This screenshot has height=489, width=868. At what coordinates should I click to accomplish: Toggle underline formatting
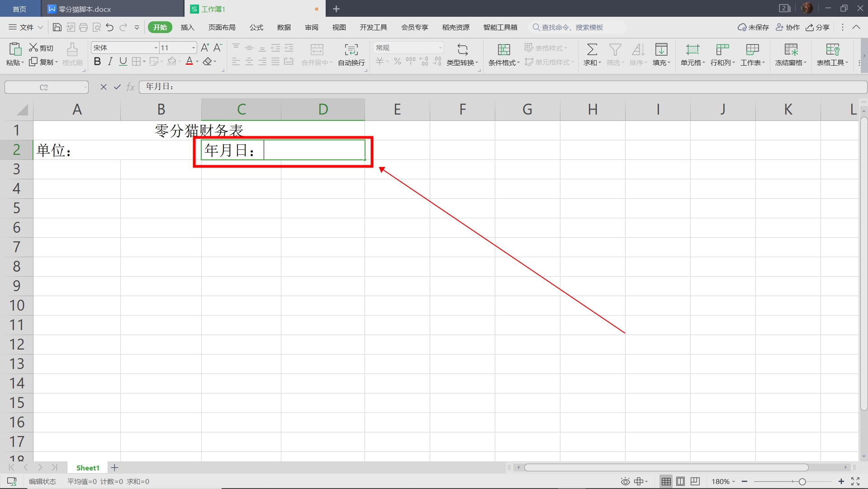[x=123, y=62]
